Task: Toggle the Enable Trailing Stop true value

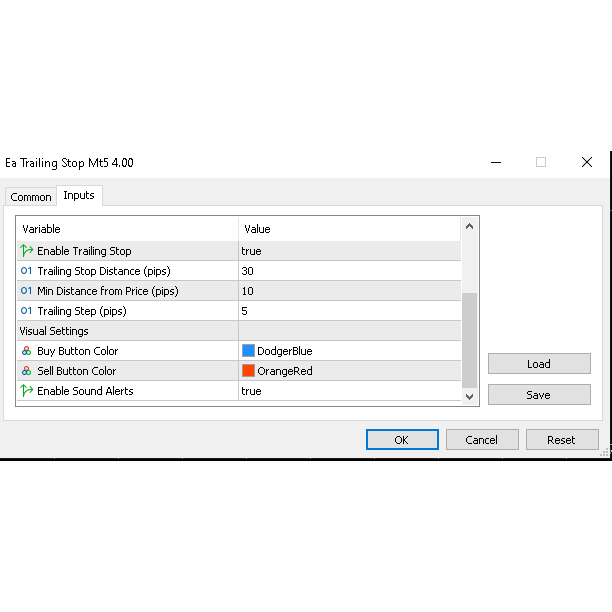Action: coord(251,251)
